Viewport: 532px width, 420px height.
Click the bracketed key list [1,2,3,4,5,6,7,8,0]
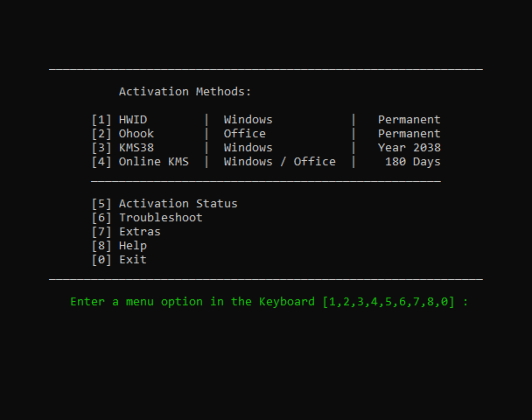point(388,302)
